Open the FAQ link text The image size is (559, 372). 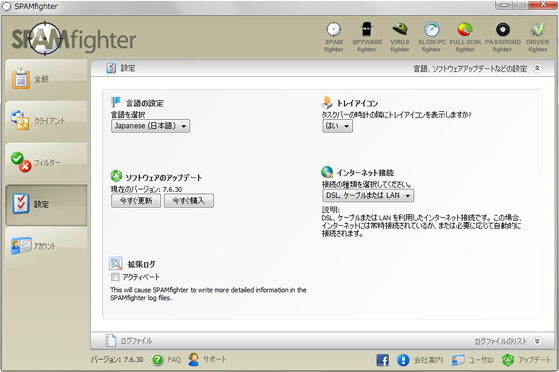coord(174,360)
